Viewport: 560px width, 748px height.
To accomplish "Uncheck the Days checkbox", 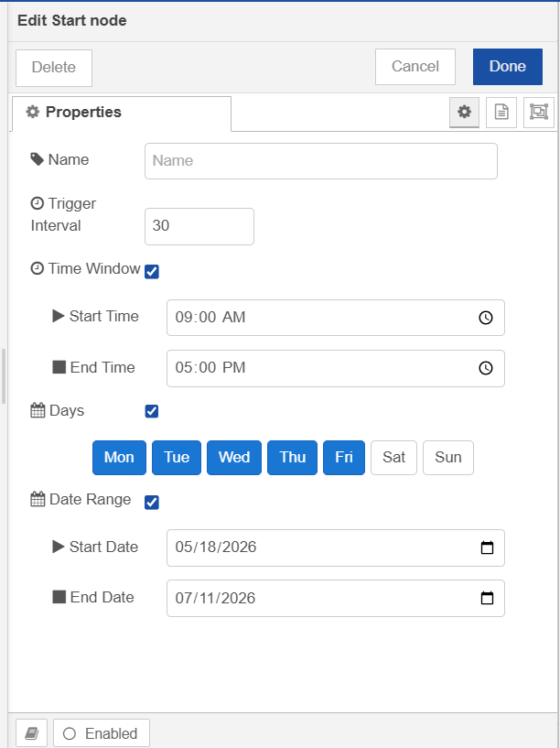I will click(152, 411).
